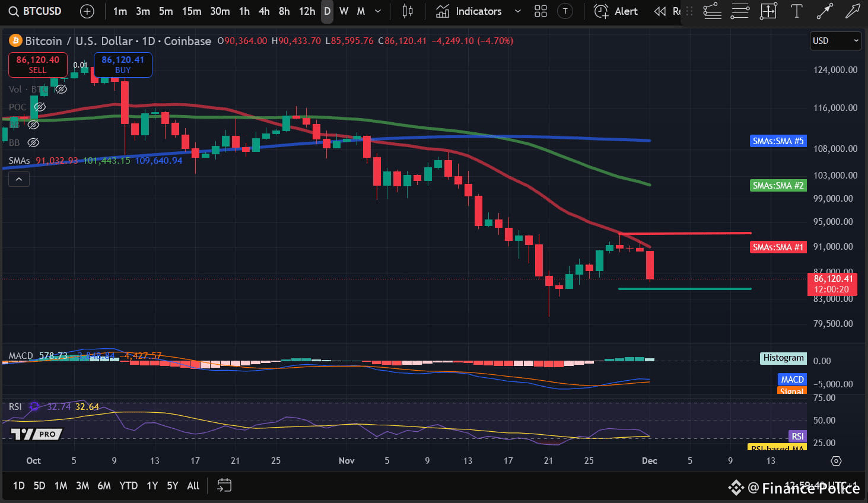868x503 pixels.
Task: Switch to the 12h timeframe
Action: 307,11
